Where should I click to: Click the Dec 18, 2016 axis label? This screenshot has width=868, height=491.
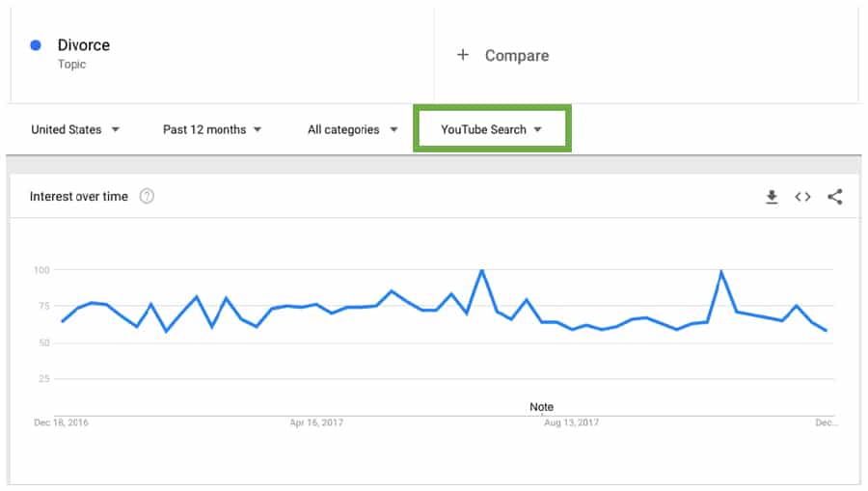pyautogui.click(x=61, y=423)
